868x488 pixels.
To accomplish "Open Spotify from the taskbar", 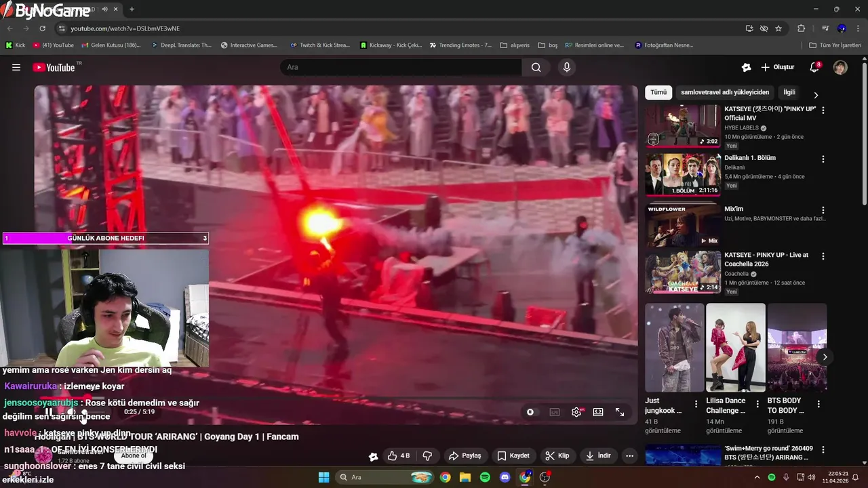I will 485,477.
